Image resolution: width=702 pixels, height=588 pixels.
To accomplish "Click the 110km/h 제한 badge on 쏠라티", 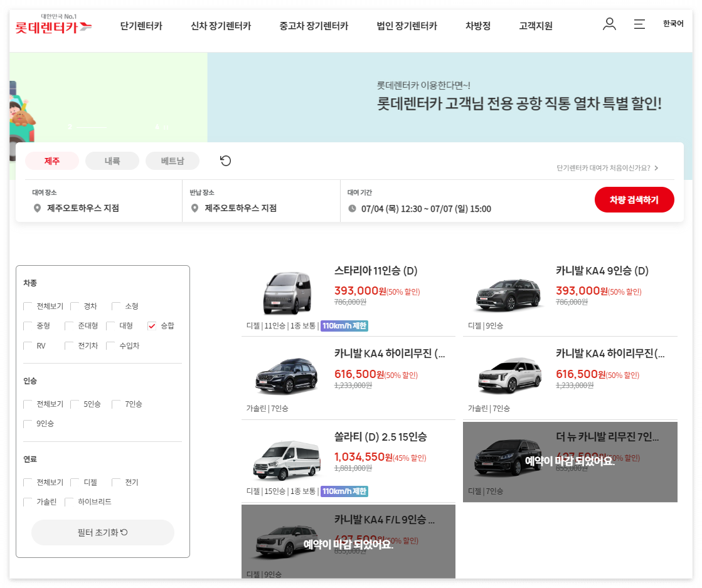I will coord(344,491).
